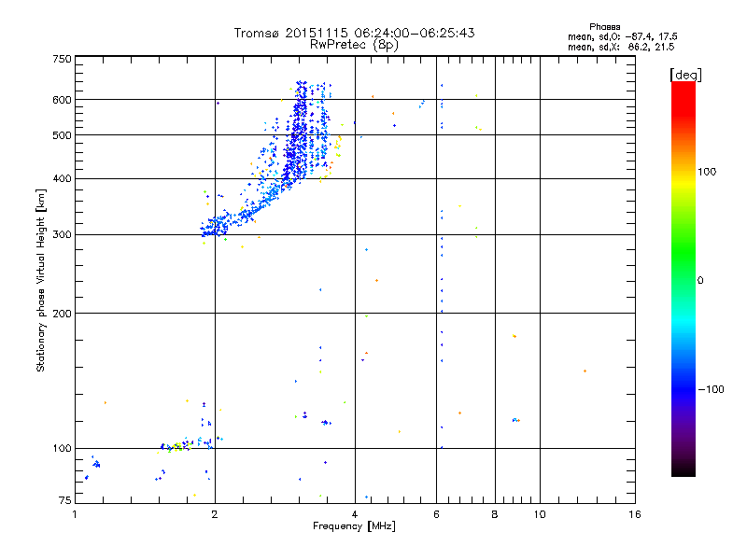Click the "Phases" heading text
747x560 pixels.
point(604,27)
